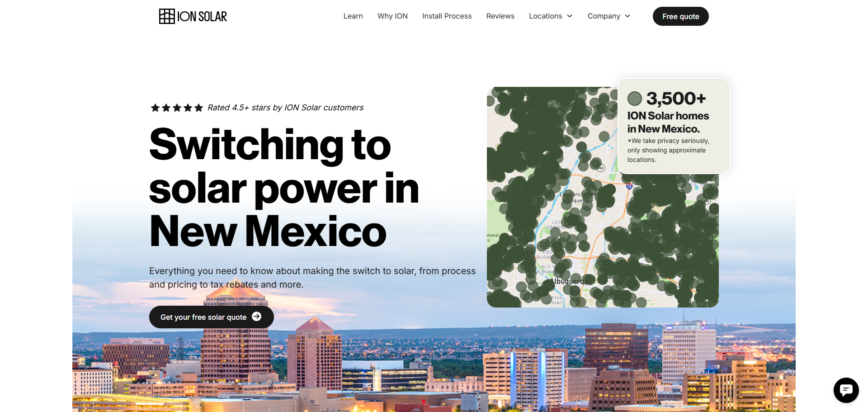The image size is (868, 412).
Task: Expand the Locations dropdown menu
Action: click(x=546, y=16)
